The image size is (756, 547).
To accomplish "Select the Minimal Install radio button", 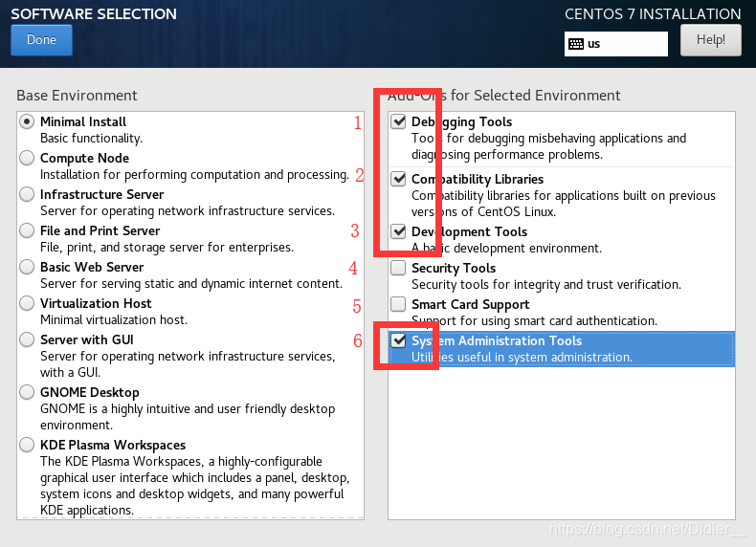I will coord(27,121).
